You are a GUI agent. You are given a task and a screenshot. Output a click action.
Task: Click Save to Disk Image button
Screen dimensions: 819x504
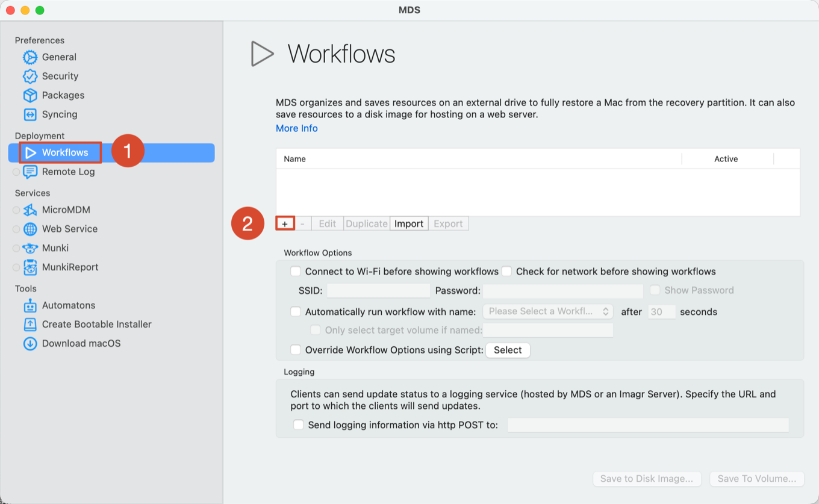[647, 479]
